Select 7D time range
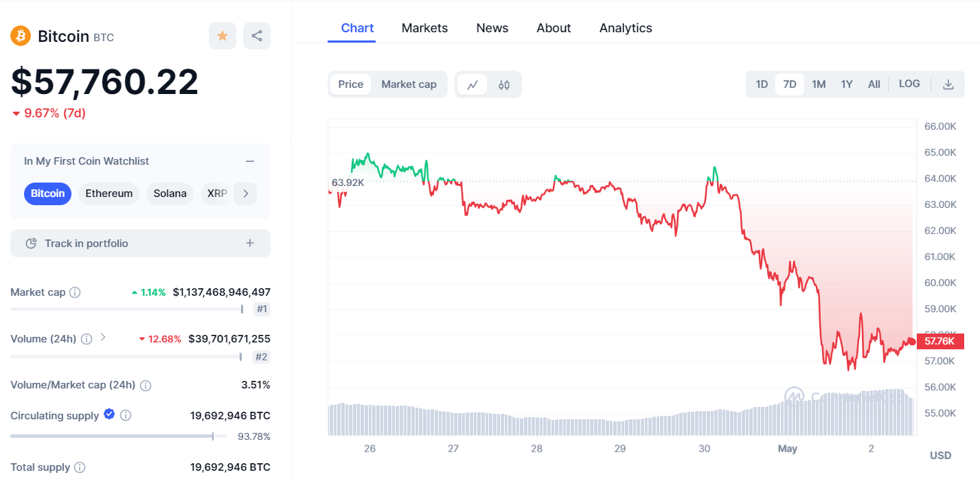980x479 pixels. pos(790,84)
